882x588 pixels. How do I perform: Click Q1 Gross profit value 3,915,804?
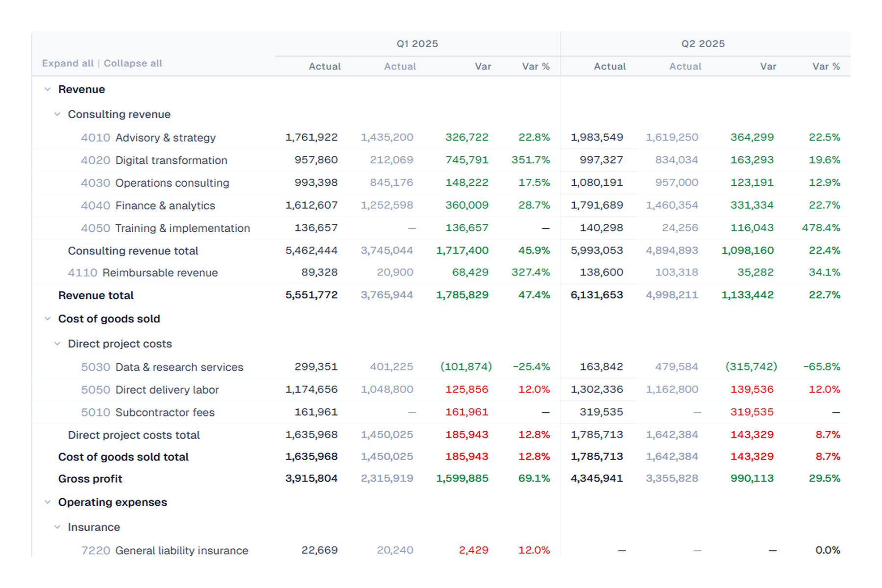tap(311, 478)
